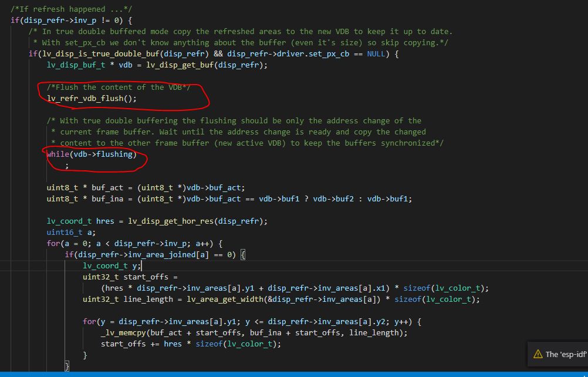This screenshot has width=588, height=377.
Task: Click the uint16_t a declaration
Action: (x=65, y=232)
